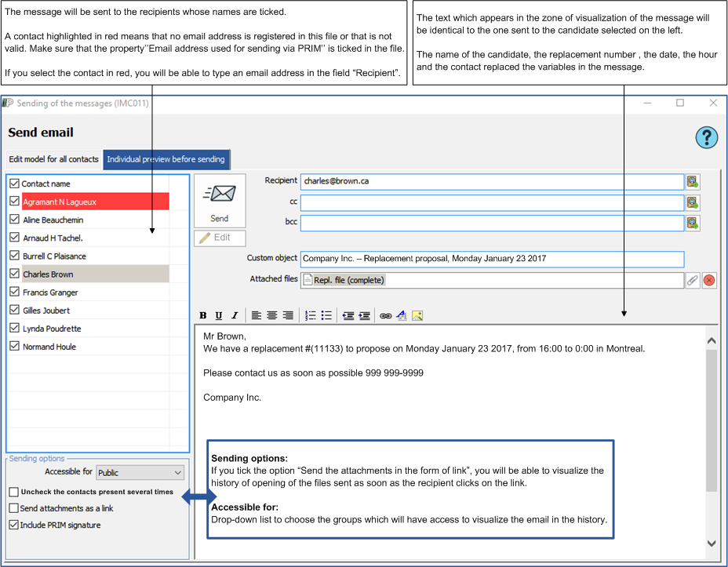
Task: Untick Charles Brown checkbox
Action: [x=14, y=274]
